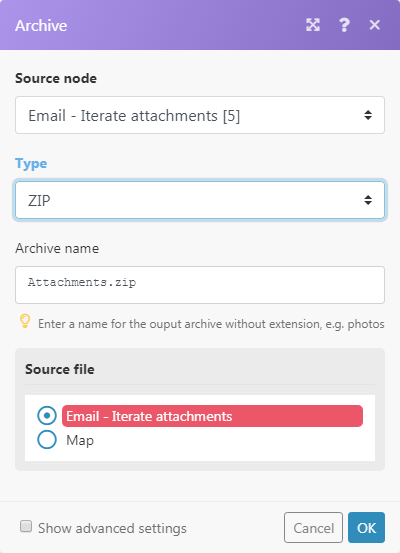Click the Source node dropdown arrows icon
Viewport: 400px width, 553px height.
(368, 115)
